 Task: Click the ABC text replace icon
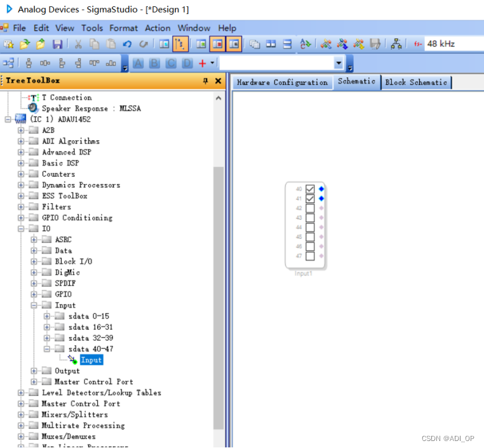coord(306,44)
